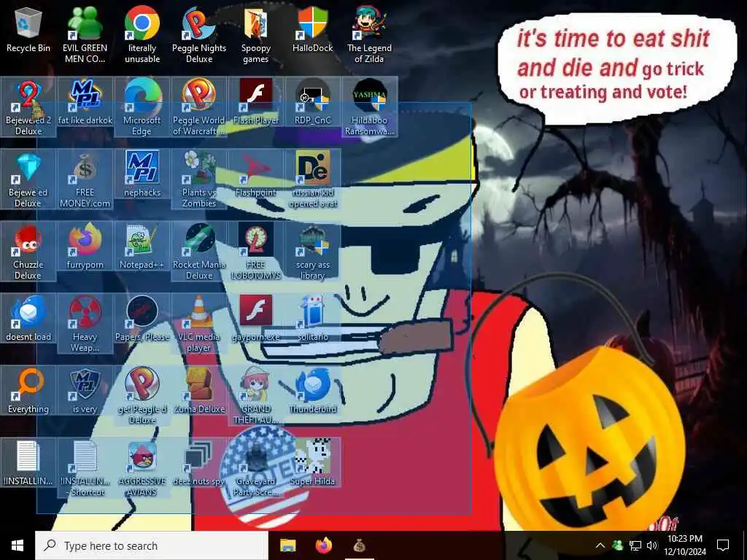Select the Everything search icon
The height and width of the screenshot is (560, 747).
point(28,392)
